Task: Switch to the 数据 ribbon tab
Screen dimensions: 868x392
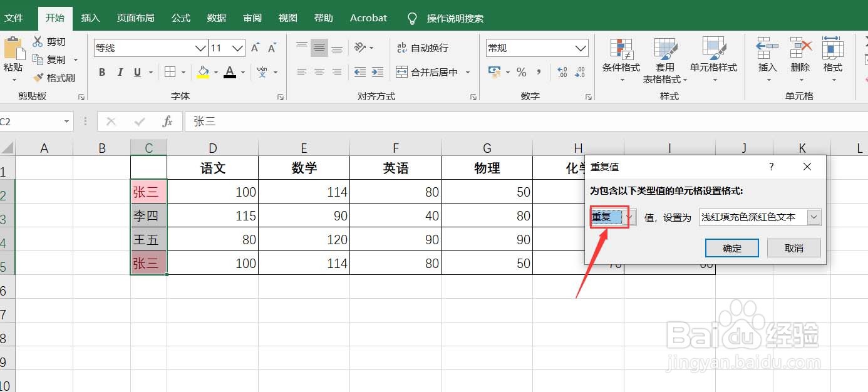Action: pos(216,18)
